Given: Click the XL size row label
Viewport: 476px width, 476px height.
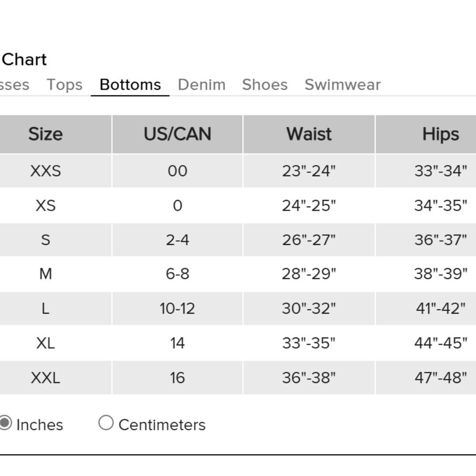Looking at the screenshot, I should [x=45, y=343].
